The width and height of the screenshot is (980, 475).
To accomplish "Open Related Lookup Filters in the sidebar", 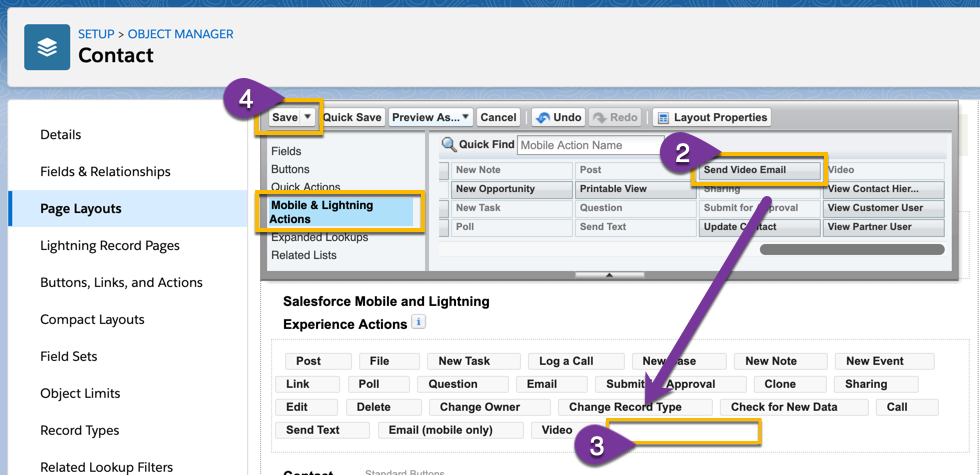I will click(107, 467).
